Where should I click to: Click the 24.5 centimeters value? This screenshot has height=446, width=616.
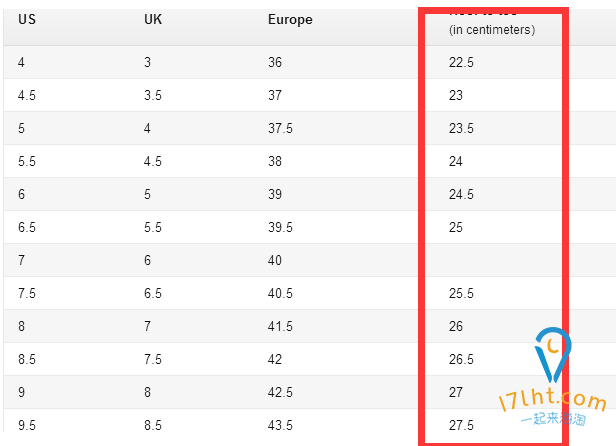[x=461, y=194]
